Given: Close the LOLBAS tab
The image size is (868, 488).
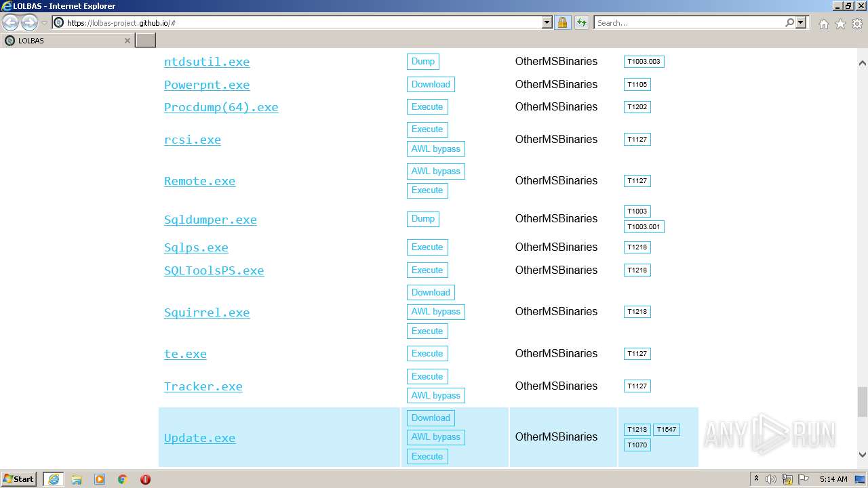Looking at the screenshot, I should click(x=127, y=41).
